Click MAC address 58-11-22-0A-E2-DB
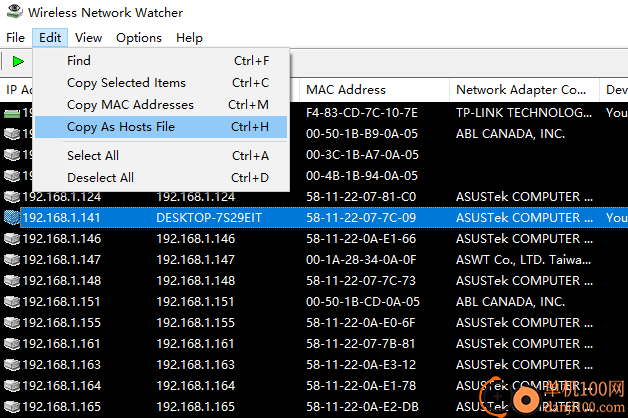The width and height of the screenshot is (628, 418). tap(362, 407)
